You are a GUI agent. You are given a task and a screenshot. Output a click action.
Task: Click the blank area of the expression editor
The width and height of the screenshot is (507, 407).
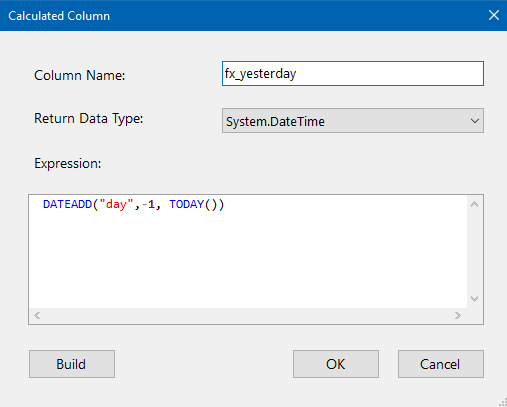pos(248,260)
